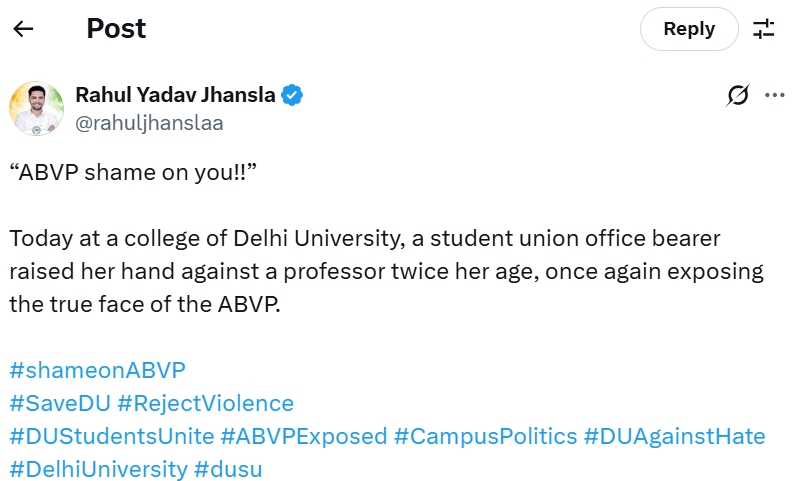Select the #DUStudentsUnite hashtag

pos(111,436)
